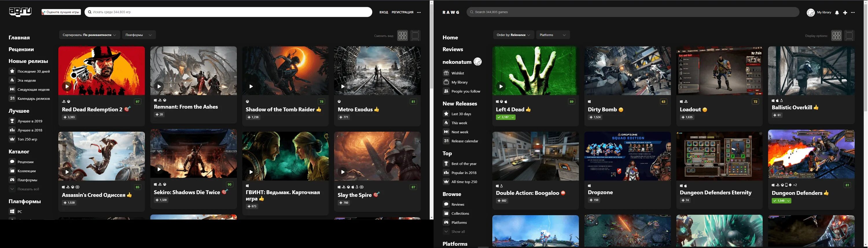Click the Collections folder icon in RAWG sidebar
Viewport: 868px width, 248px height.
tap(446, 213)
